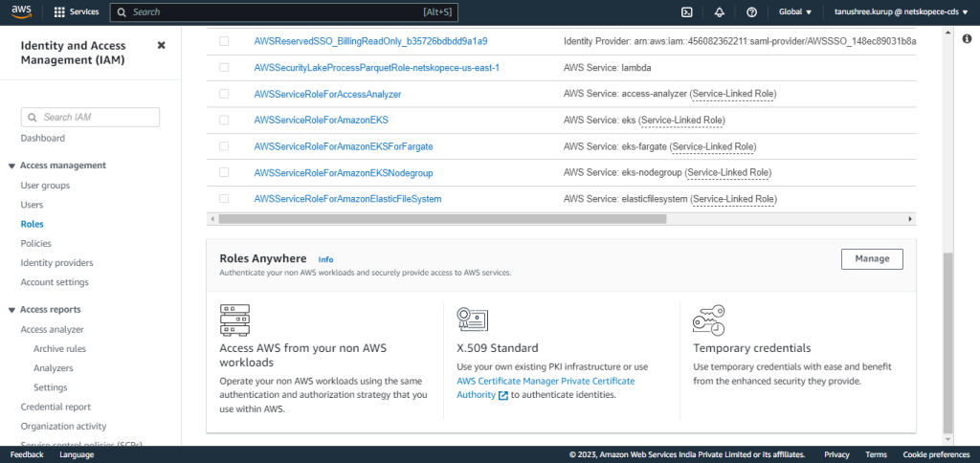Viewport: 980px width, 463px height.
Task: Click the keys icon above Temporary credentials
Action: click(x=709, y=320)
